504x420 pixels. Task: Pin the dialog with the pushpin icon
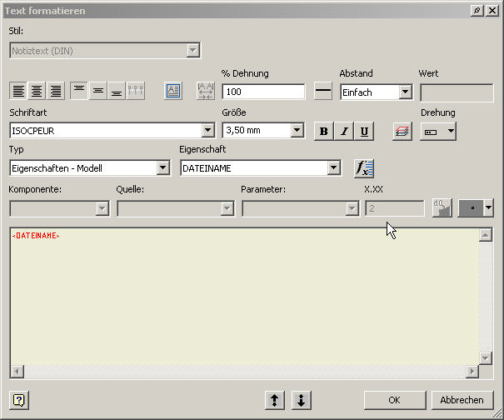click(x=477, y=11)
